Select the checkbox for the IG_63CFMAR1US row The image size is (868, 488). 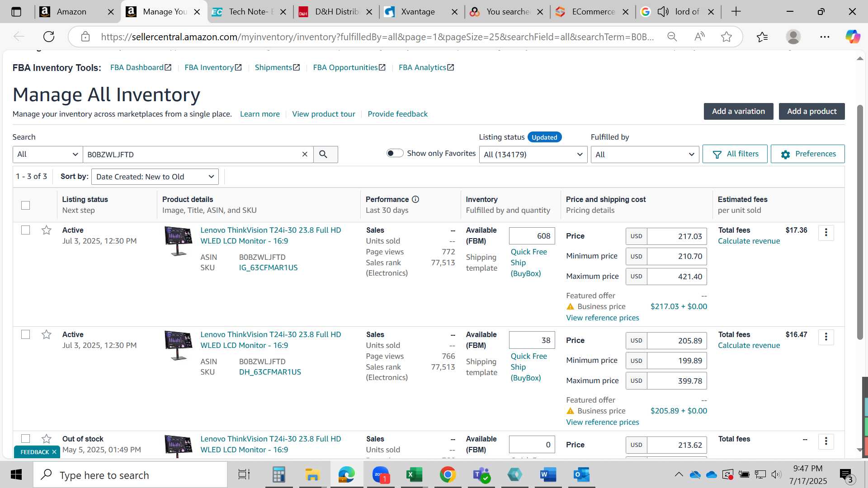[26, 230]
